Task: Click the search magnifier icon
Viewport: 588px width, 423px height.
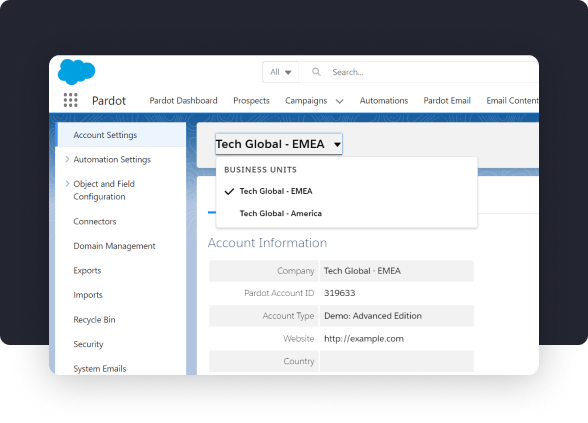Action: pos(316,72)
